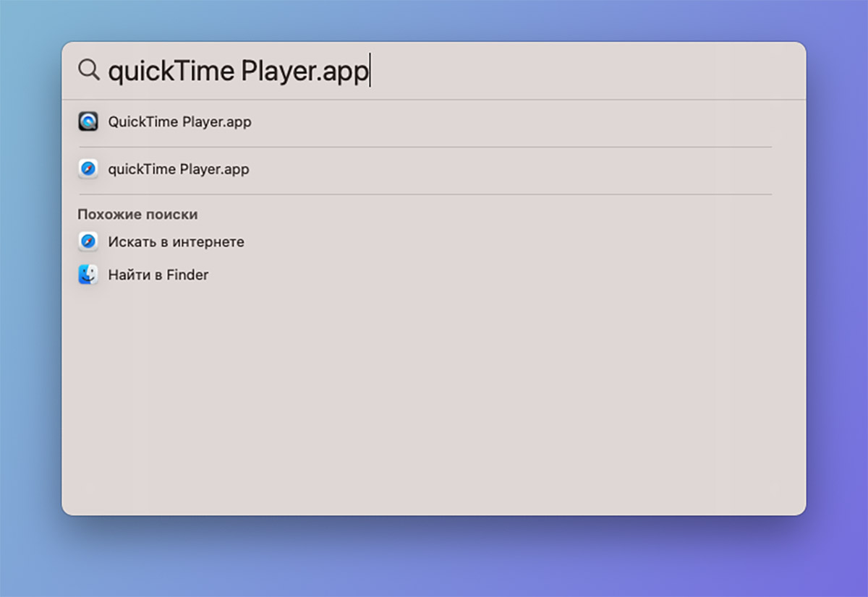Click the QuickTime Player app icon
The width and height of the screenshot is (868, 597).
pyautogui.click(x=88, y=121)
